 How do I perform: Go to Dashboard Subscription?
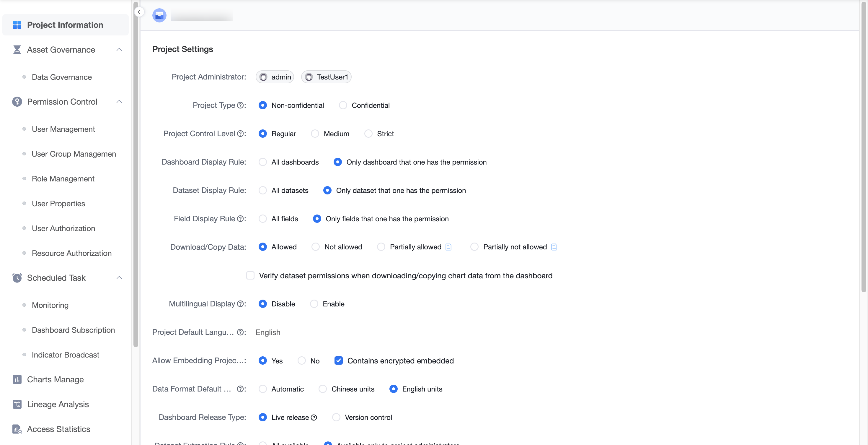[74, 330]
